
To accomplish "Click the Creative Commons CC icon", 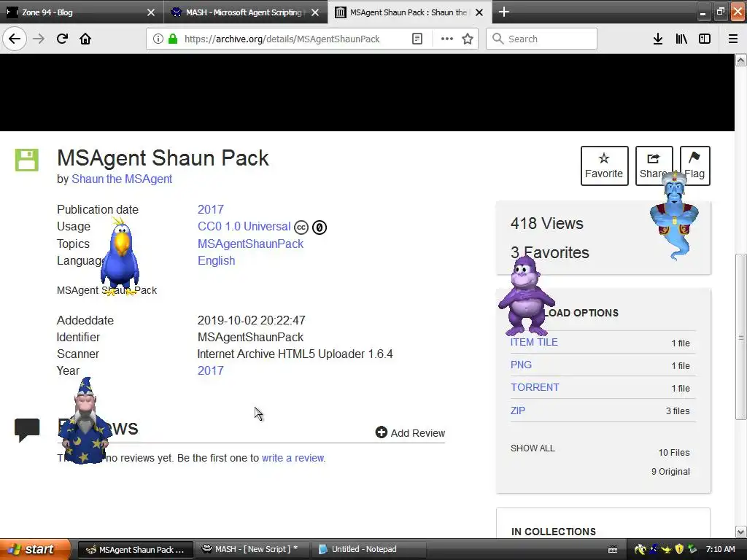I will tap(301, 227).
